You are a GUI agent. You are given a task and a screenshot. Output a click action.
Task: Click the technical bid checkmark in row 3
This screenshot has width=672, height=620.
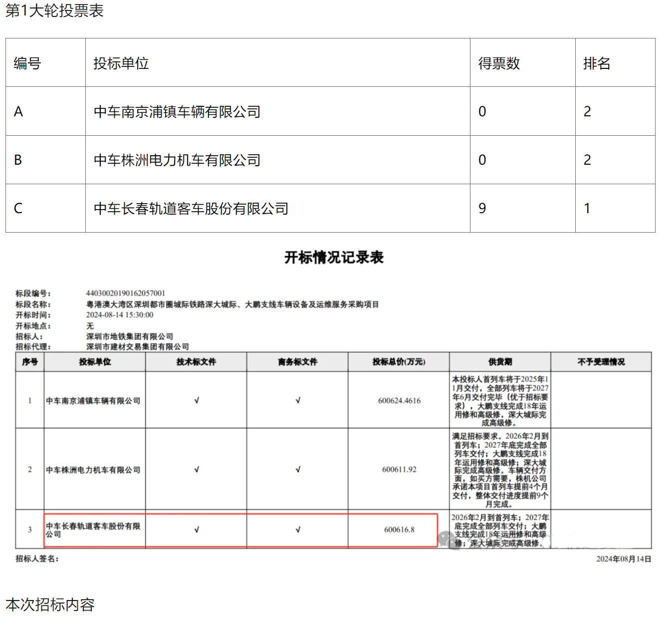tap(197, 530)
